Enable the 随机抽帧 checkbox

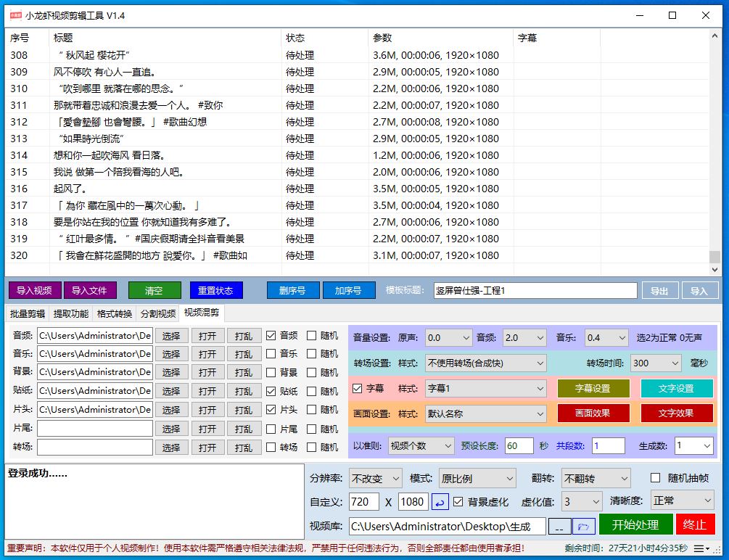coord(656,478)
